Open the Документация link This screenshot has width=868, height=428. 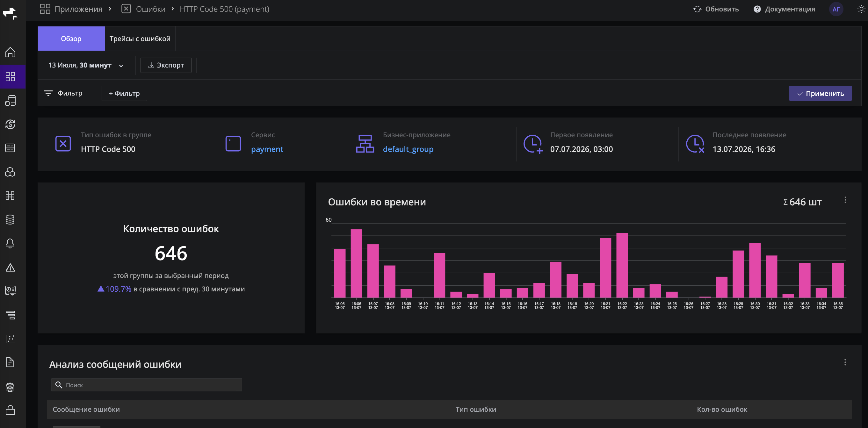(x=790, y=9)
